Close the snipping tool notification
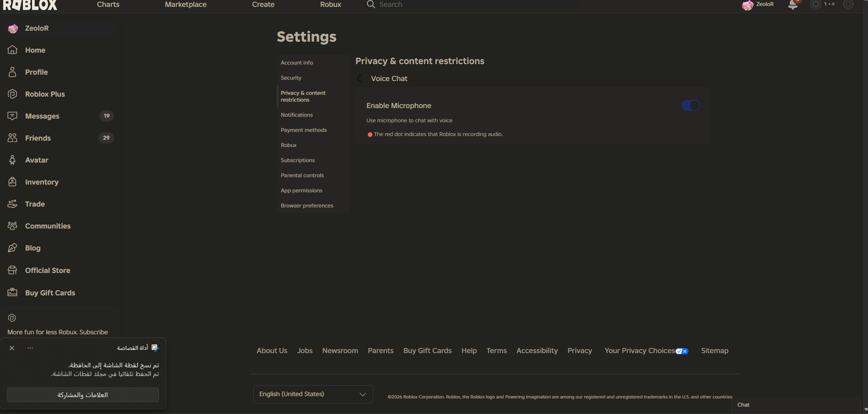Viewport: 868px width, 414px height. (12, 348)
